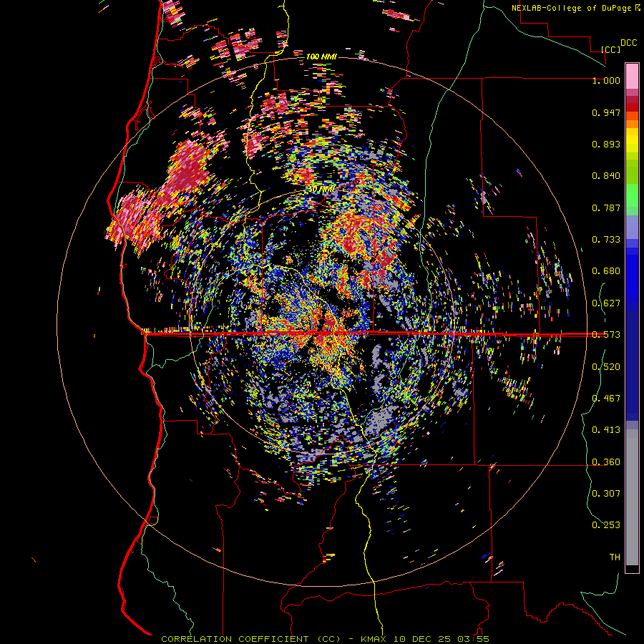Click the [CC] units label
Screen dimensions: 644x644
611,49
